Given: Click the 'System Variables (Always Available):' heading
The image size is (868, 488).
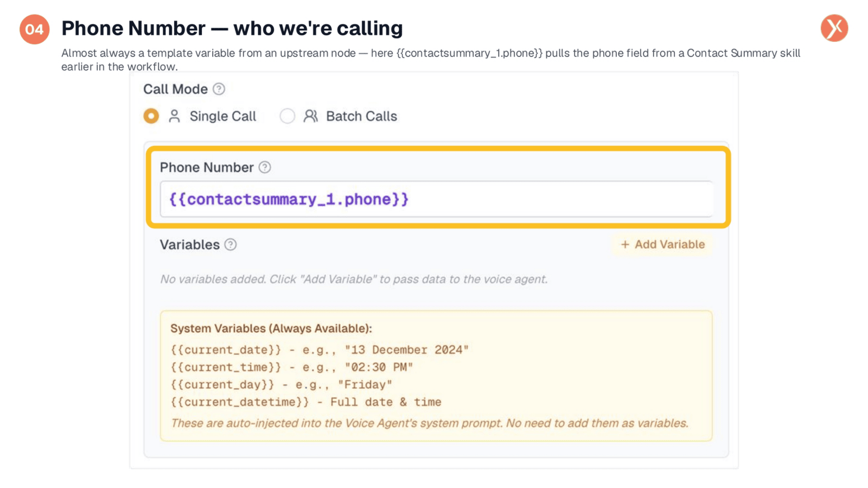Looking at the screenshot, I should tap(271, 329).
